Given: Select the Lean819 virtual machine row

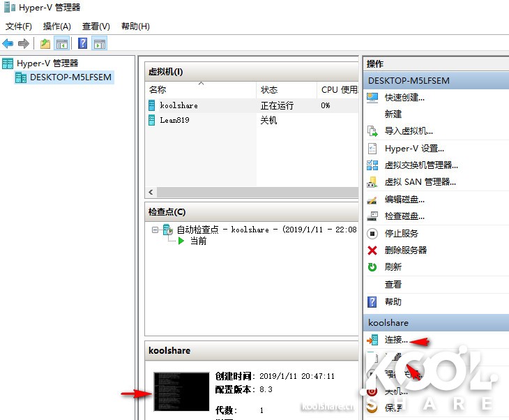Looking at the screenshot, I should point(252,120).
